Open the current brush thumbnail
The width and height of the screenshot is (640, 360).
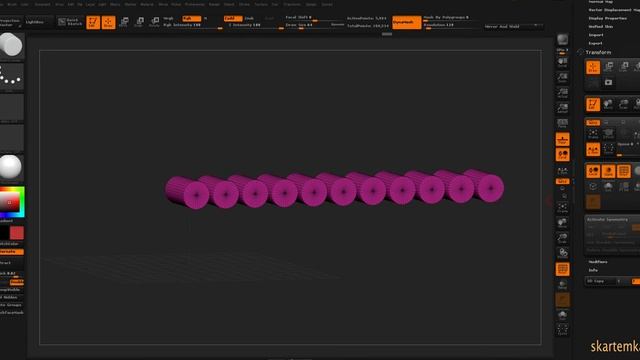[11, 45]
